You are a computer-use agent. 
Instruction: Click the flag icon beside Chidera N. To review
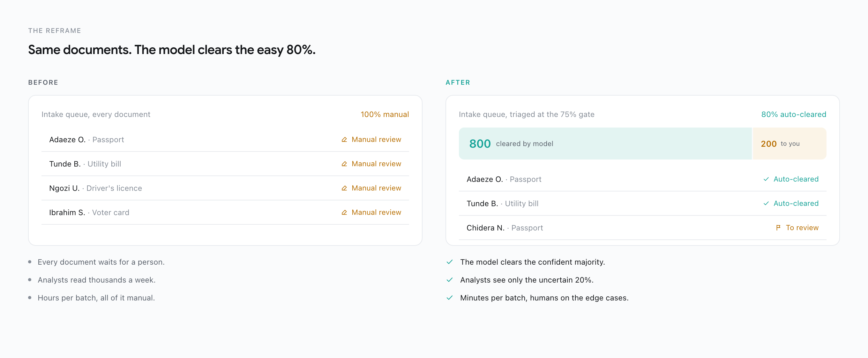click(x=778, y=228)
